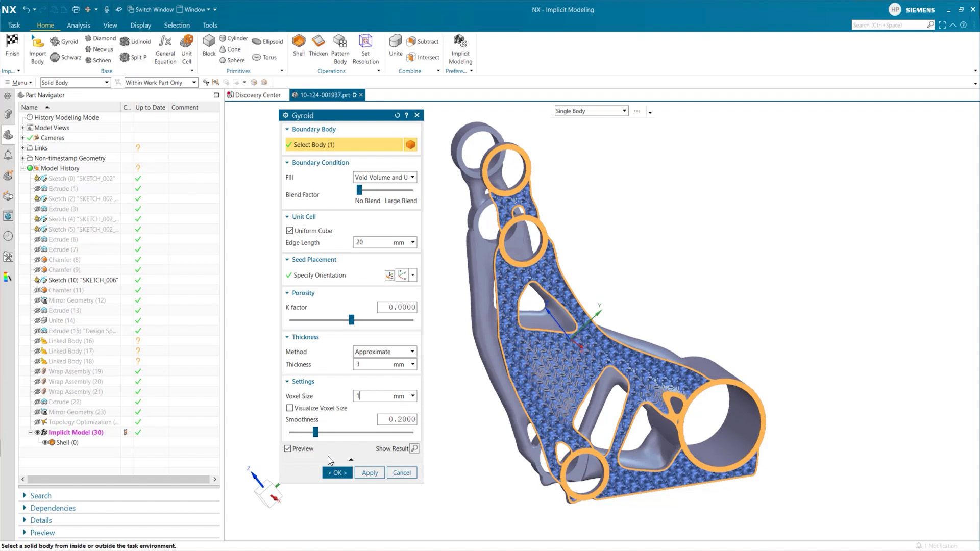
Task: Open the Set Resolution tool
Action: tap(365, 49)
